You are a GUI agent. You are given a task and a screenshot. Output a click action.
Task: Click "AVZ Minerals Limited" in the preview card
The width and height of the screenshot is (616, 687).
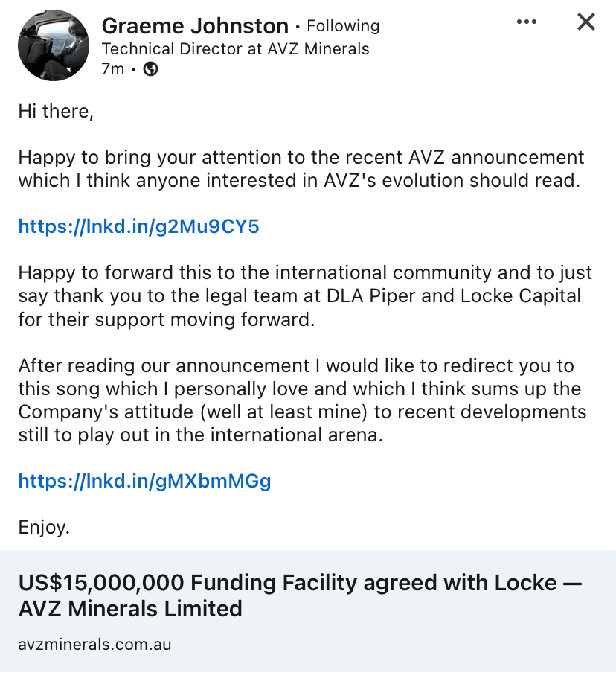pyautogui.click(x=130, y=609)
